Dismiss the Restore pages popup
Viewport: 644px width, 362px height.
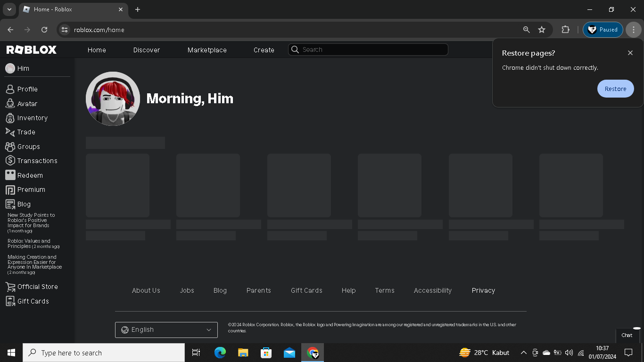pos(630,53)
